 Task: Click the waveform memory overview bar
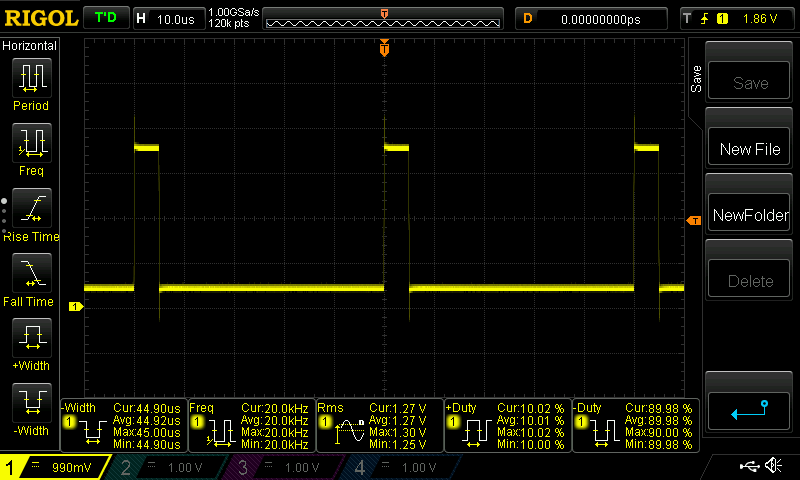point(383,19)
